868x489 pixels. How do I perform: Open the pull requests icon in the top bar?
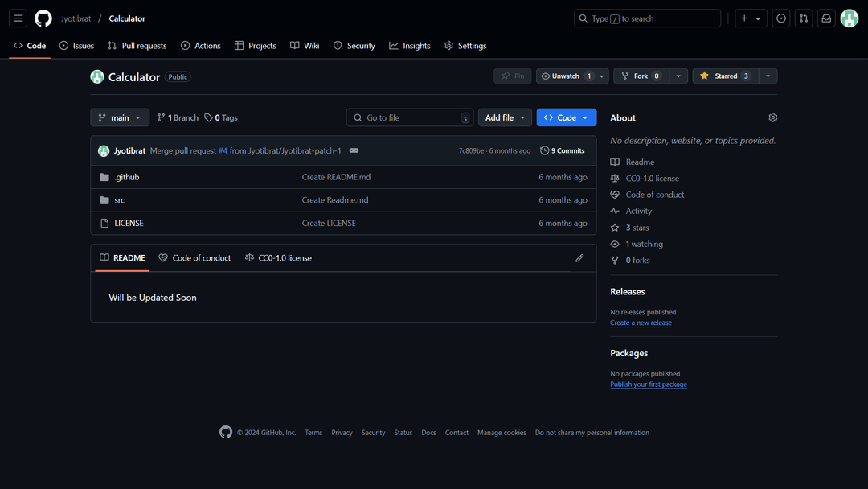803,18
